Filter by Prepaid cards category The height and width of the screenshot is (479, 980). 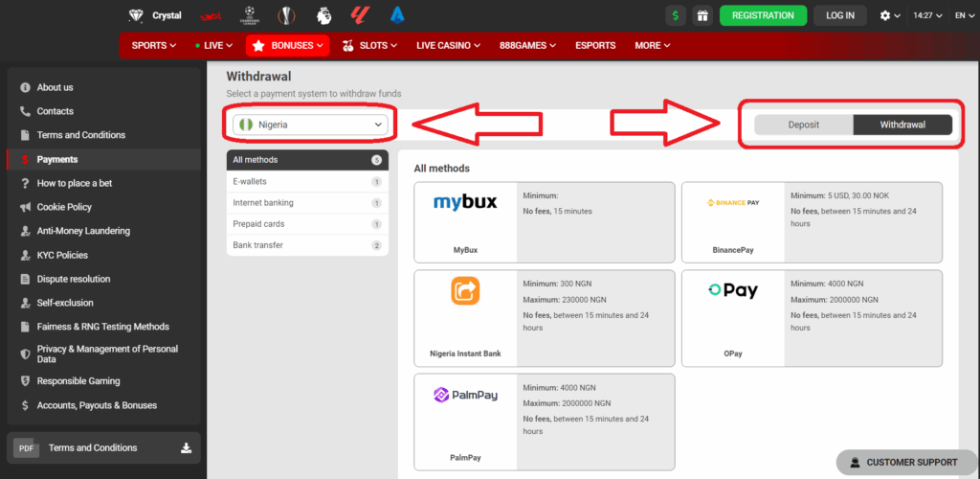(x=307, y=224)
